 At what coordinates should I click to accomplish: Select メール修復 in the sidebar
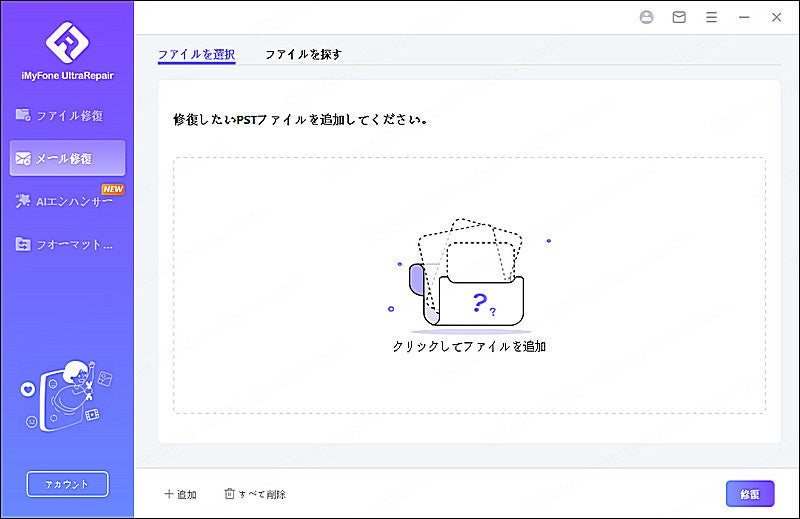click(67, 158)
